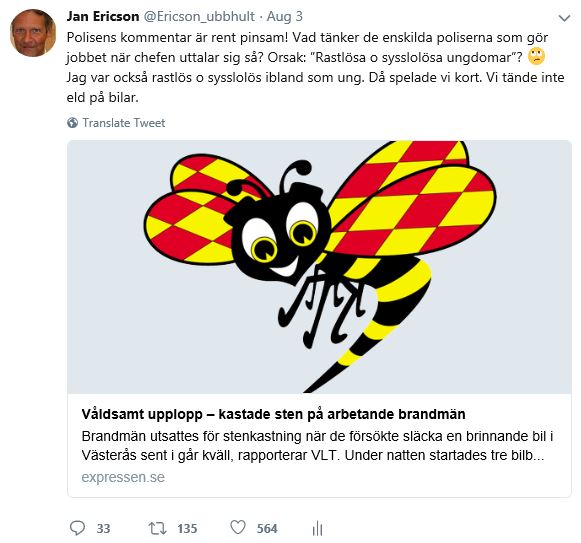The height and width of the screenshot is (543, 581).
Task: Click the 33 replies count
Action: pyautogui.click(x=103, y=529)
